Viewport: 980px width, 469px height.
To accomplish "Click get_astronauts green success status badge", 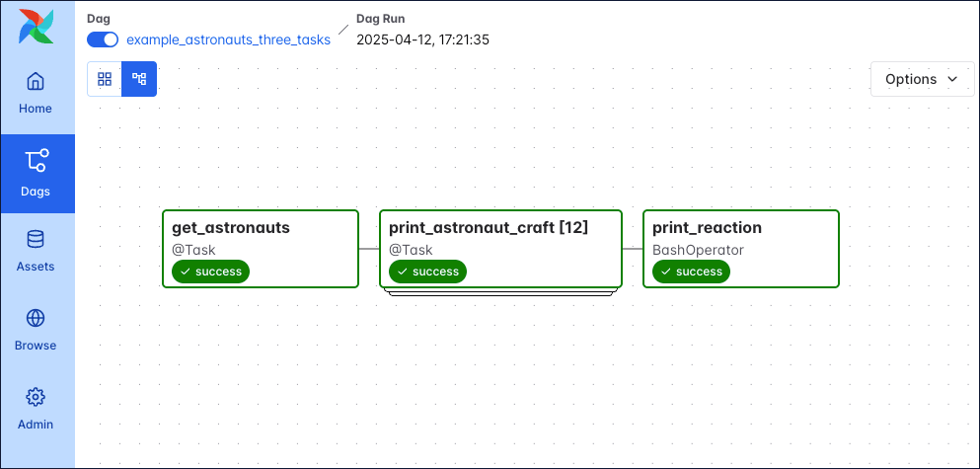I will (211, 272).
